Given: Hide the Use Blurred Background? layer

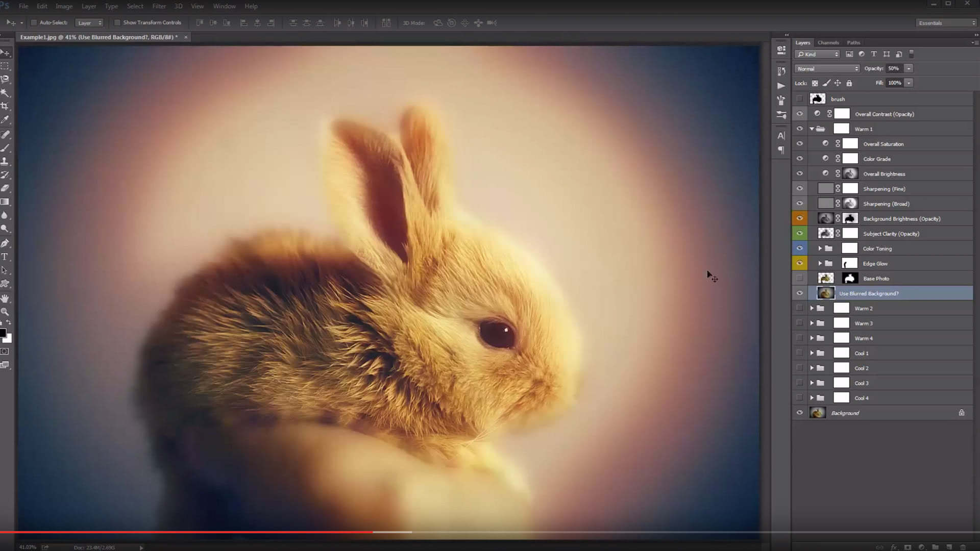Looking at the screenshot, I should [799, 293].
